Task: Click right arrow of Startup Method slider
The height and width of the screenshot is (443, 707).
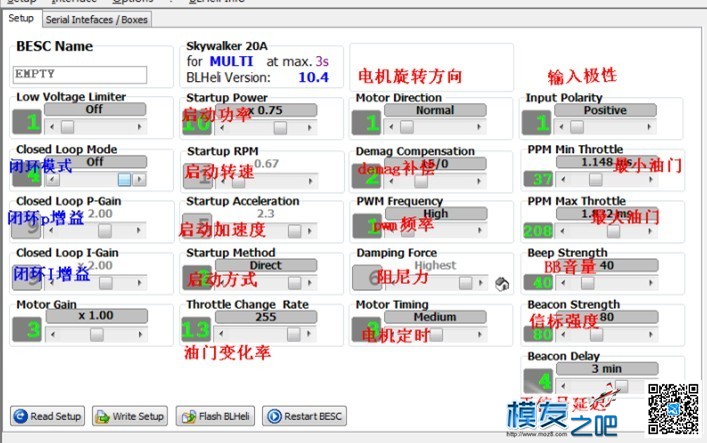Action: tap(310, 283)
